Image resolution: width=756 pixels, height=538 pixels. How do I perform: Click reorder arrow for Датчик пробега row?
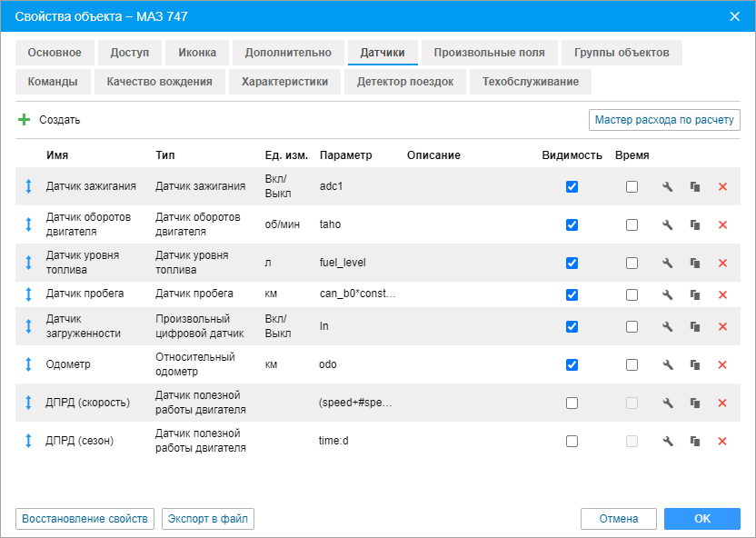[x=28, y=294]
